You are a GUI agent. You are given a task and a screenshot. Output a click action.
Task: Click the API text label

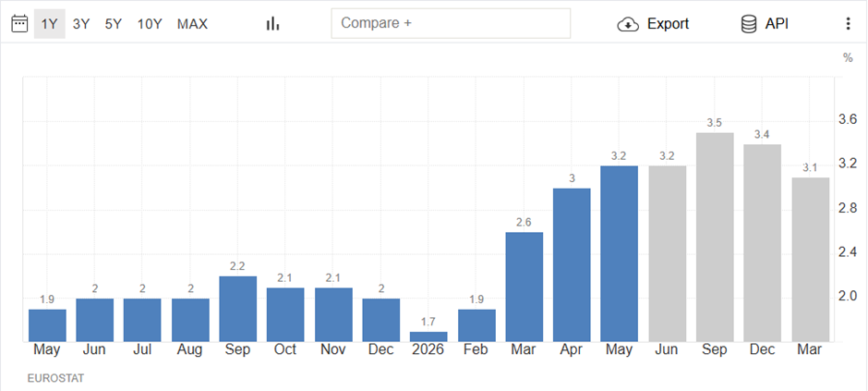point(777,24)
